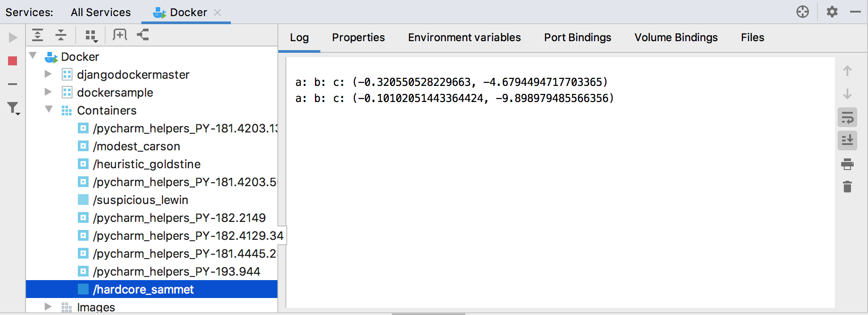Image resolution: width=868 pixels, height=315 pixels.
Task: Click the Docker whale icon in tree
Action: 51,57
